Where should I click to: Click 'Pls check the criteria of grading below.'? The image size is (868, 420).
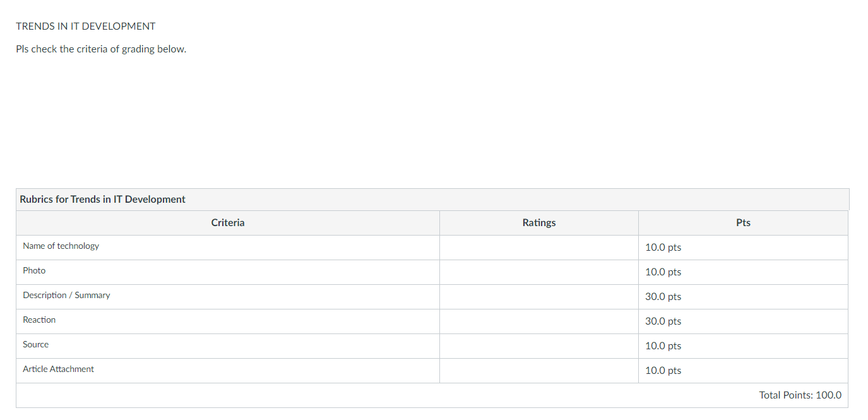pos(101,49)
